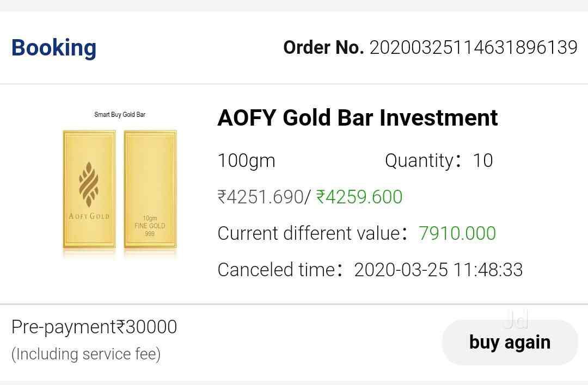This screenshot has width=588, height=385.
Task: Select the right gold bar marked FINE GOLD 999
Action: pyautogui.click(x=150, y=189)
